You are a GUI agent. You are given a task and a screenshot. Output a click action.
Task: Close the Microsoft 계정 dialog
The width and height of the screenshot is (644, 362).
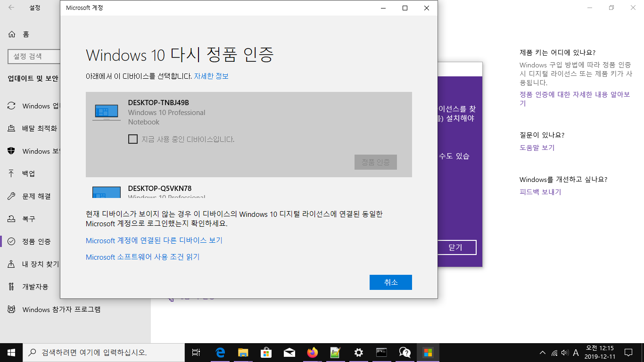427,8
